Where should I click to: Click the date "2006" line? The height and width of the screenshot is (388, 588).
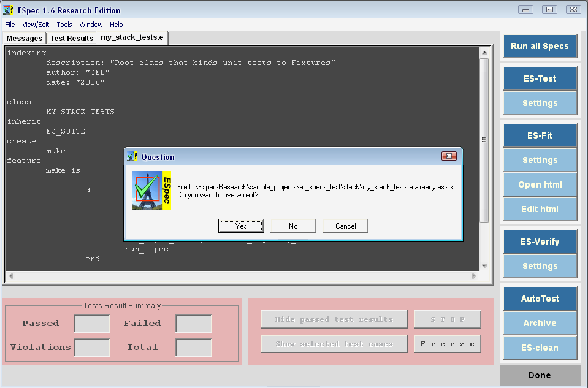75,82
